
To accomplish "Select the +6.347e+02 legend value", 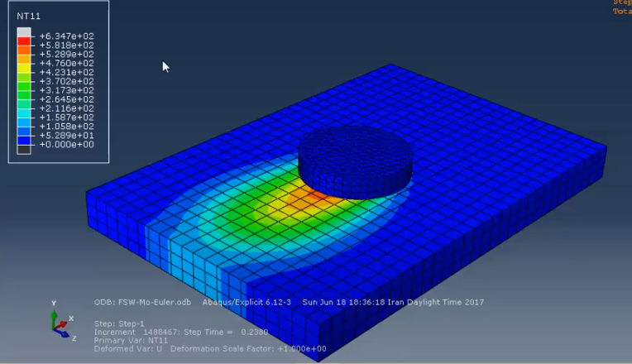I will pos(66,36).
